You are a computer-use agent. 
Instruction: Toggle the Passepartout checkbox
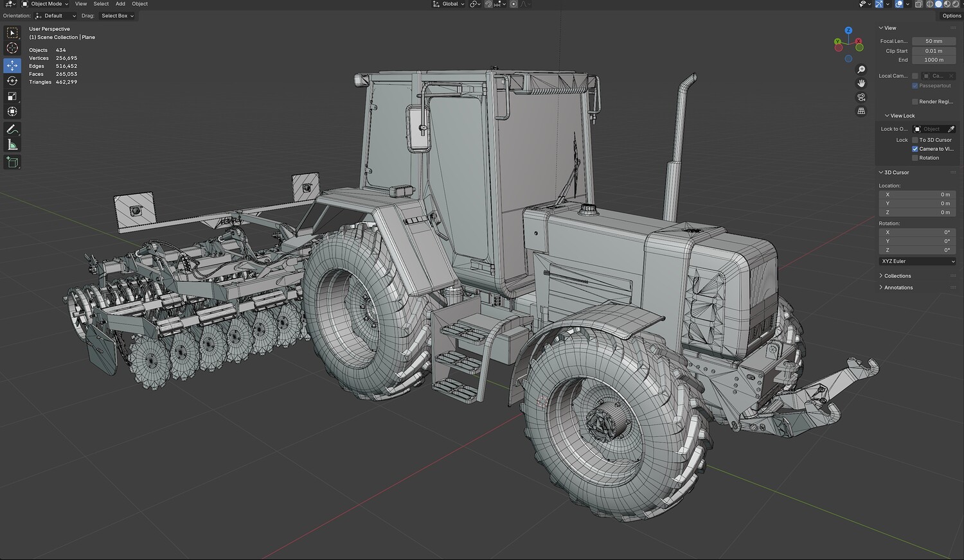click(915, 85)
